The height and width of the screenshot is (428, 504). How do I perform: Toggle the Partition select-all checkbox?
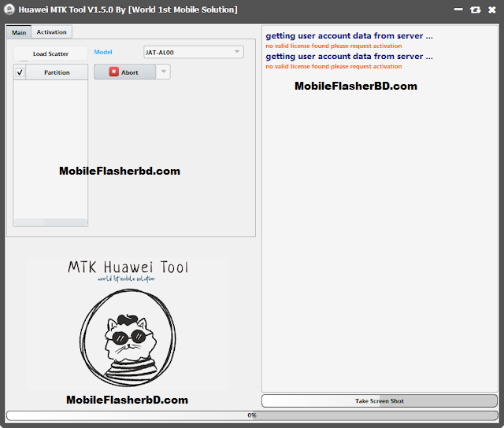(20, 72)
